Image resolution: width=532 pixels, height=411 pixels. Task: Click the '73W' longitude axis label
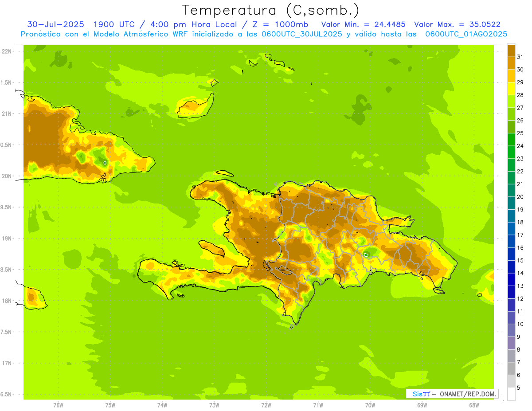click(x=214, y=405)
